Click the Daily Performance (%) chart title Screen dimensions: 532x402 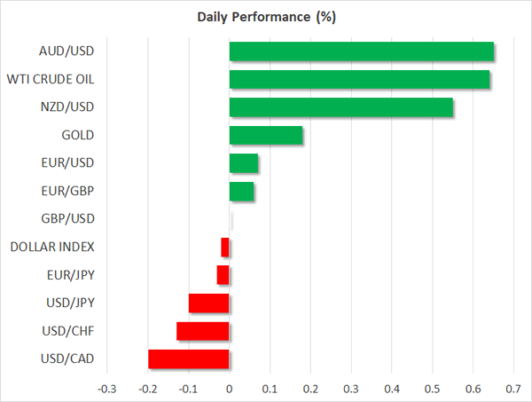[266, 18]
